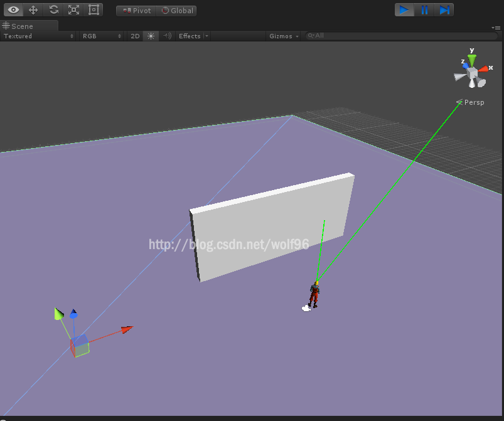Click the Play button
Screen dimensions: 504x421
click(404, 10)
